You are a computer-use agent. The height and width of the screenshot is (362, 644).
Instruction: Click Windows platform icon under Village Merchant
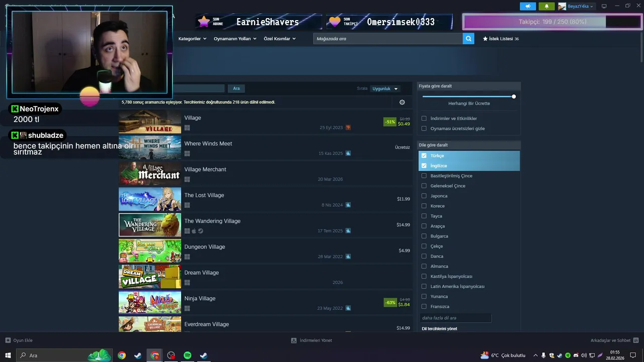(x=187, y=179)
